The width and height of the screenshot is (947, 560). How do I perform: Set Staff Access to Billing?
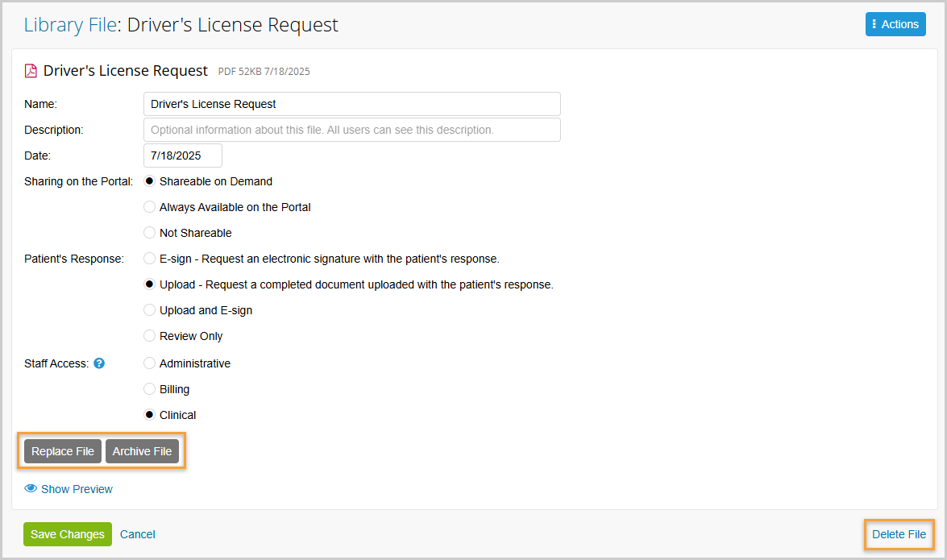click(149, 389)
